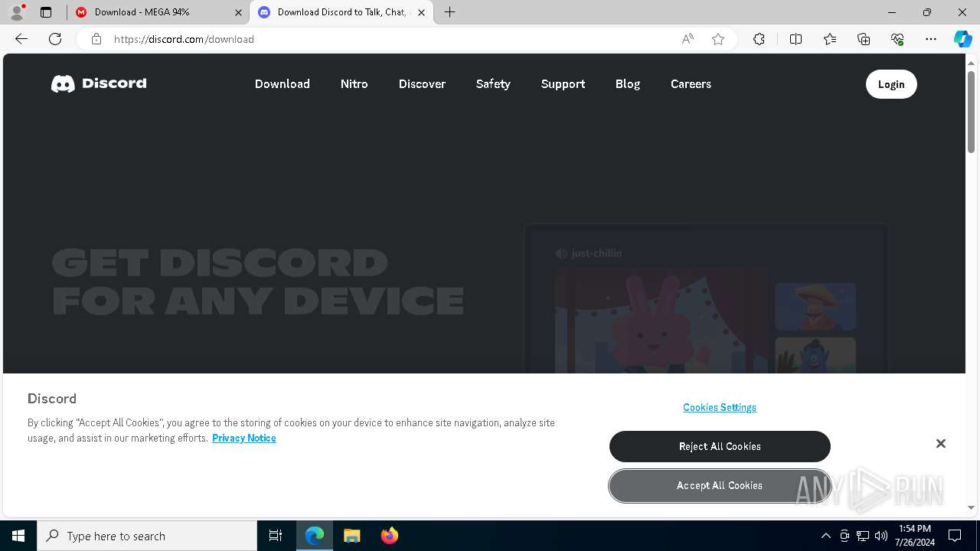Open Collections panel

tap(864, 39)
